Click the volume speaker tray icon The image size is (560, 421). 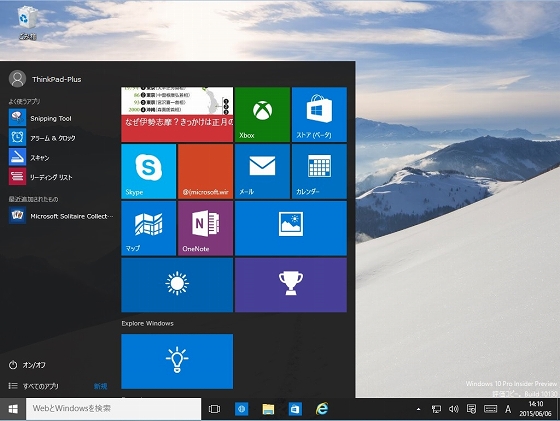click(x=454, y=409)
